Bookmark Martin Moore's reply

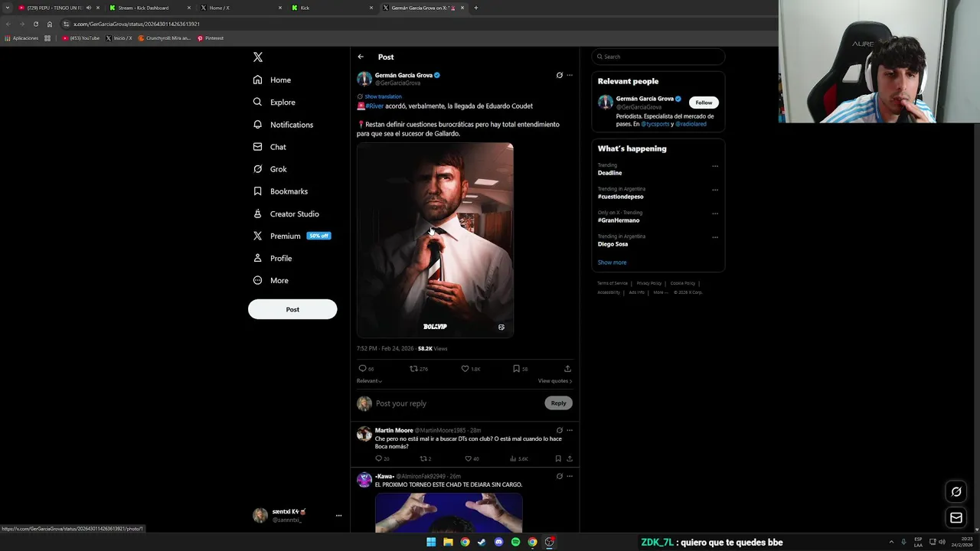558,458
